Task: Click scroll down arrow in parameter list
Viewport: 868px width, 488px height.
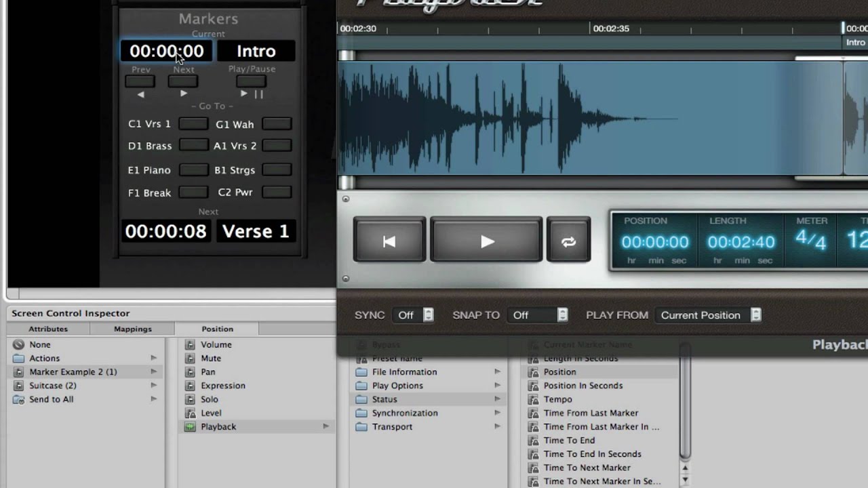Action: tap(685, 480)
